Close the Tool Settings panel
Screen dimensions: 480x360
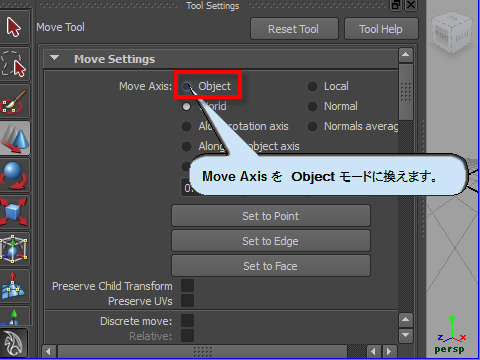point(411,5)
